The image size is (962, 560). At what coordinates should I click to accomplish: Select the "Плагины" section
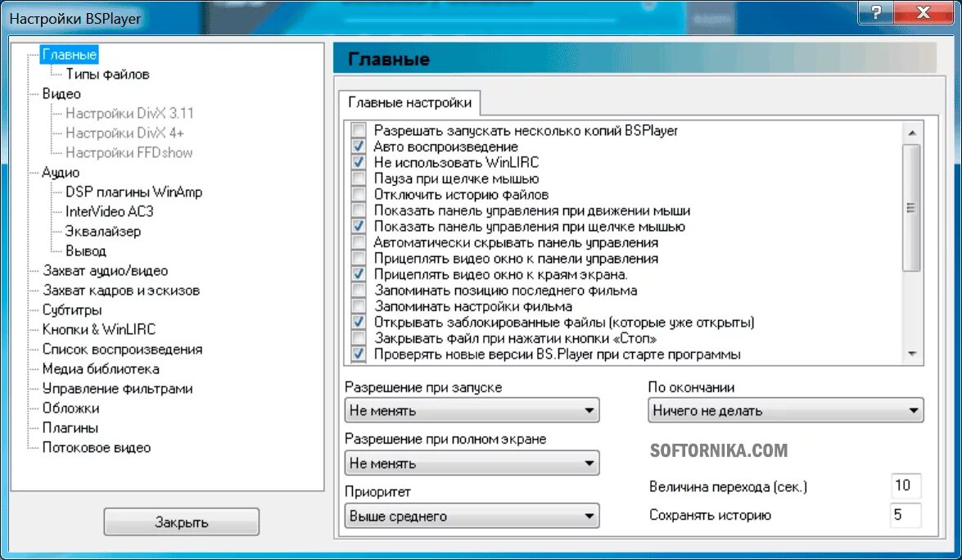(x=70, y=427)
